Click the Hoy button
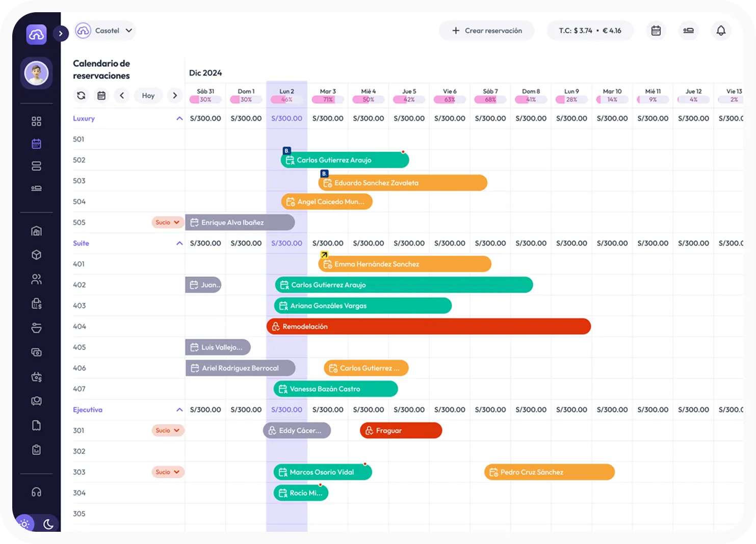756x544 pixels. [148, 95]
